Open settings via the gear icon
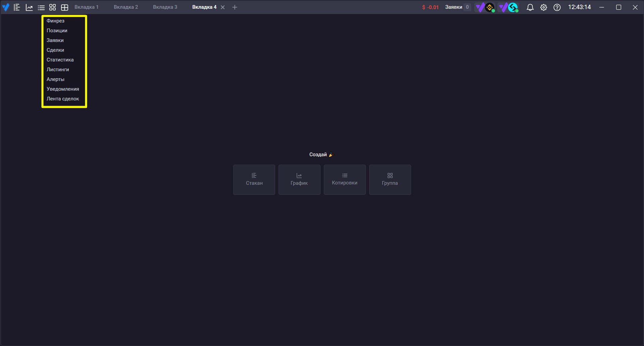Image resolution: width=644 pixels, height=346 pixels. (544, 7)
